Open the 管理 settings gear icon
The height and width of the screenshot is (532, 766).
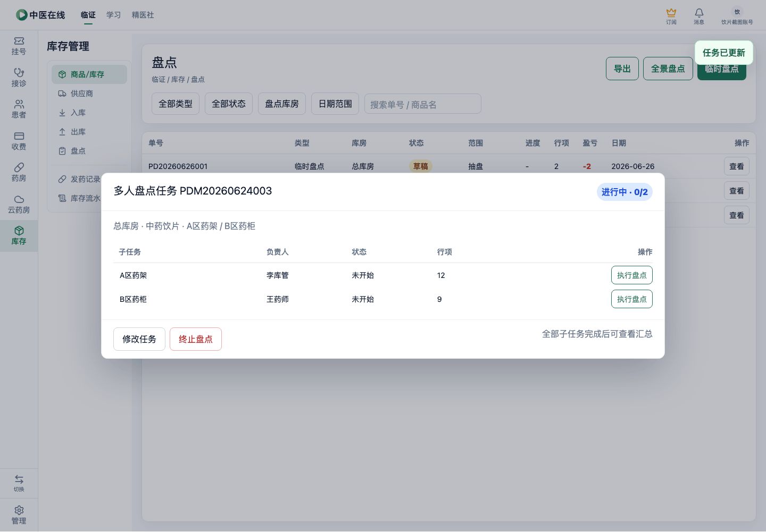[x=19, y=515]
